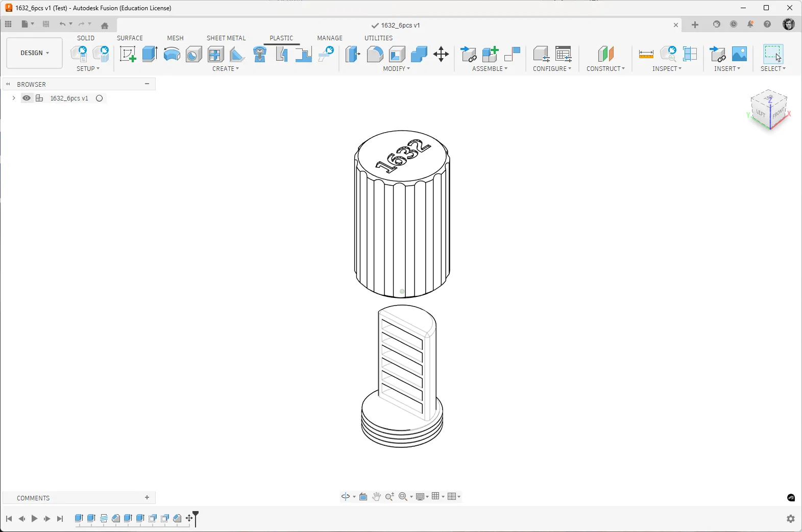Hide the 1632_6pcs v1 component visibility
The image size is (802, 532).
(27, 98)
